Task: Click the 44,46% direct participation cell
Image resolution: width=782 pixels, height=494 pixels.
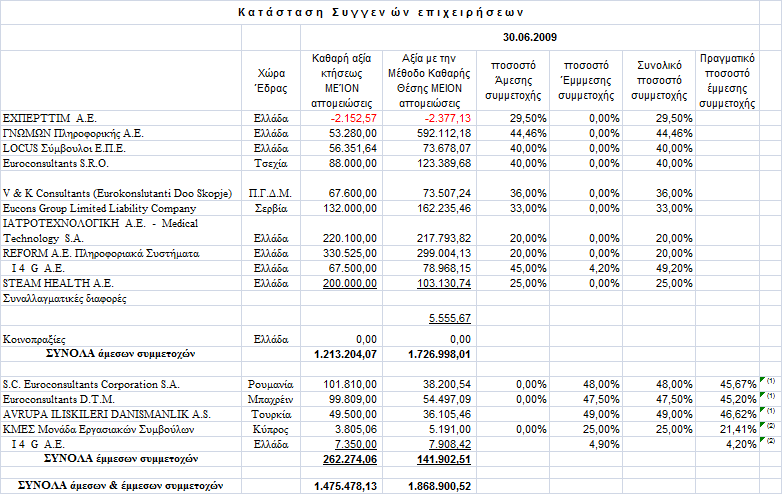Action: point(528,134)
